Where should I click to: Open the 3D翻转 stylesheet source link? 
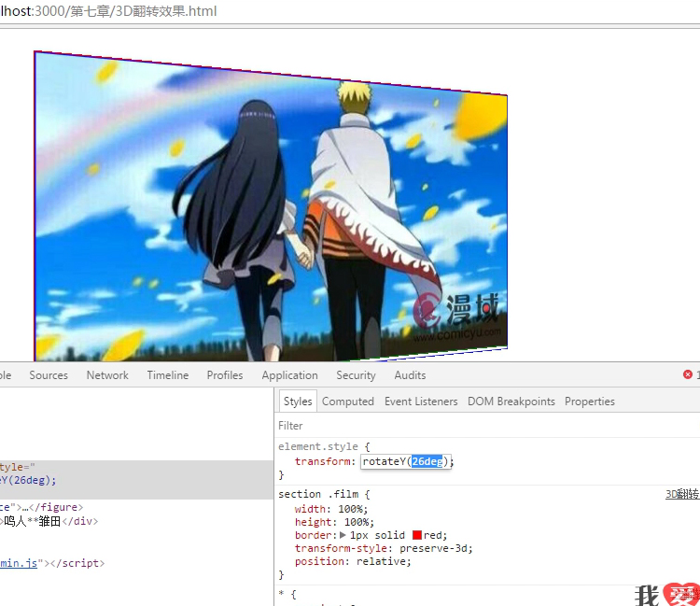pyautogui.click(x=682, y=494)
